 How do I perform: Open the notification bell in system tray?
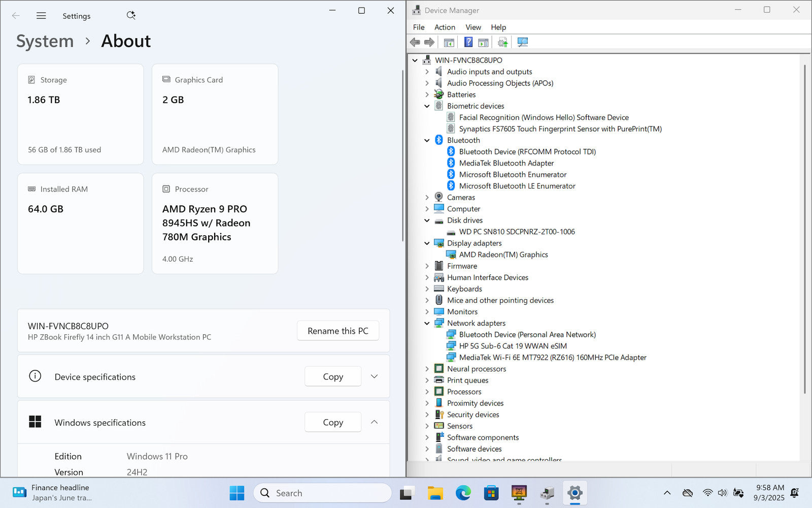coord(795,493)
